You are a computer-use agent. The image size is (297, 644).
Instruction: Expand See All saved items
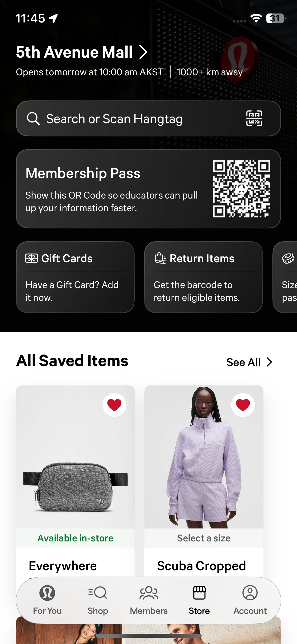tap(249, 362)
